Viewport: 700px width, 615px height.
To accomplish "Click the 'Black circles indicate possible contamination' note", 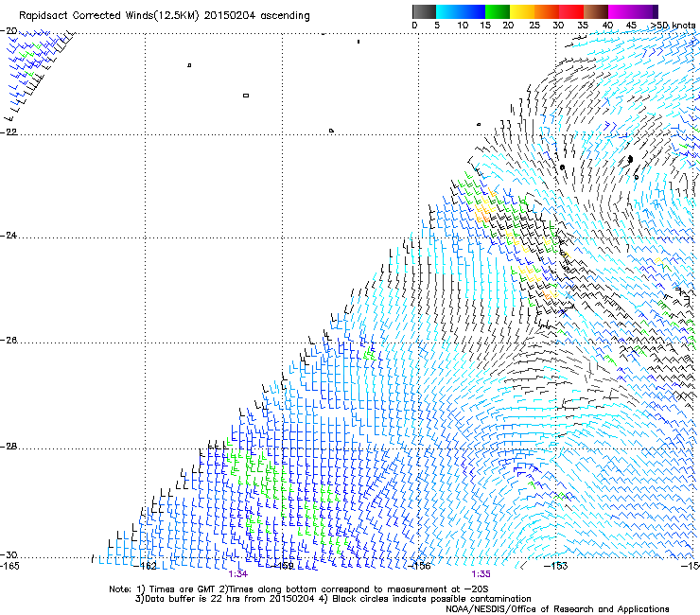I will (x=431, y=599).
